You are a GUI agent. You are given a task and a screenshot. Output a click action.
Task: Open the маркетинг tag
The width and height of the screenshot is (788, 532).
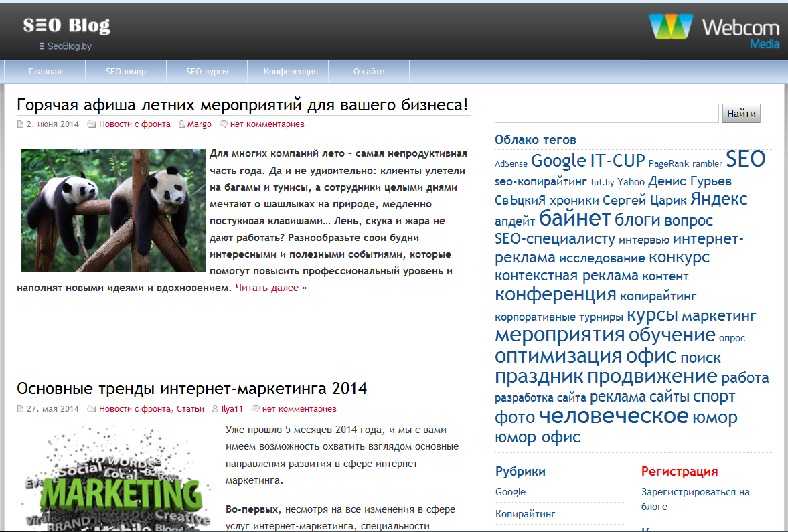[718, 315]
